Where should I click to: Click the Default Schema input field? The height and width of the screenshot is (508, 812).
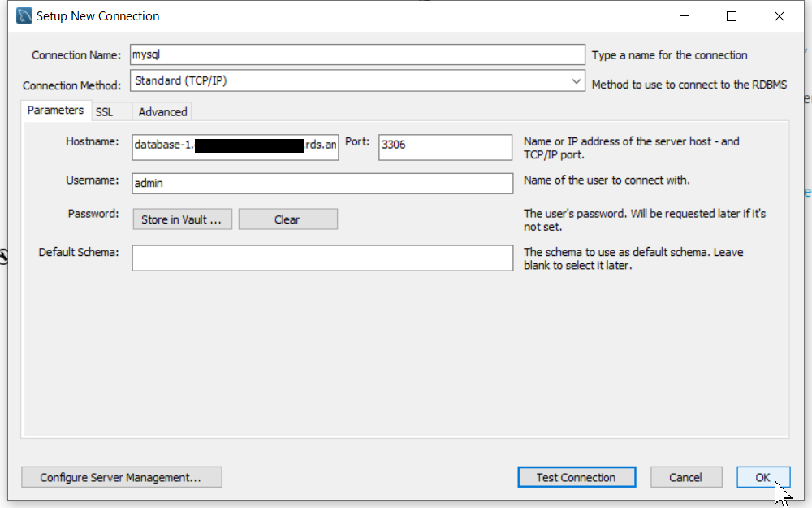(322, 258)
